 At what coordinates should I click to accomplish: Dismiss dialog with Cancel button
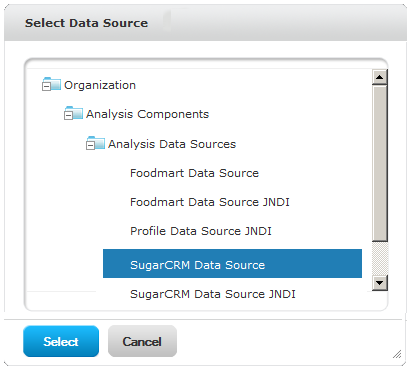142,341
